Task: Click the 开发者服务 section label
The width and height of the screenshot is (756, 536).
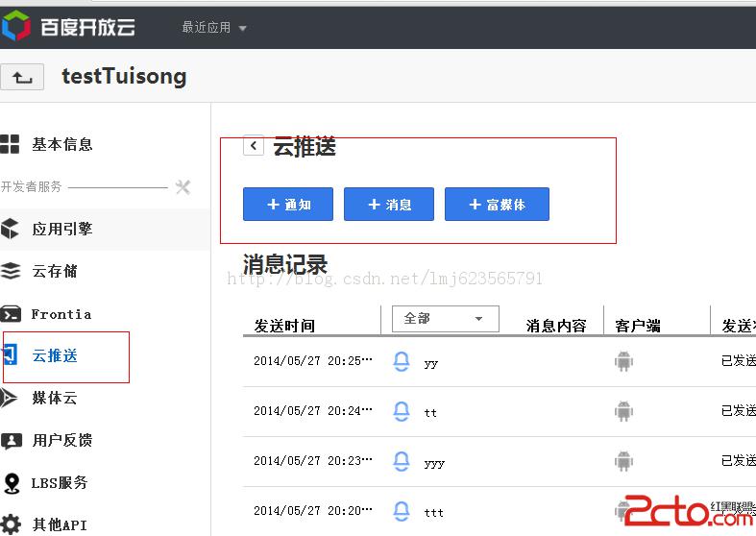Action: click(32, 186)
